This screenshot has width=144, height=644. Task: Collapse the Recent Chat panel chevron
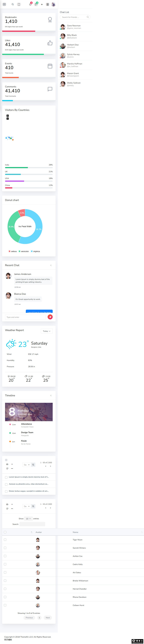(51, 265)
